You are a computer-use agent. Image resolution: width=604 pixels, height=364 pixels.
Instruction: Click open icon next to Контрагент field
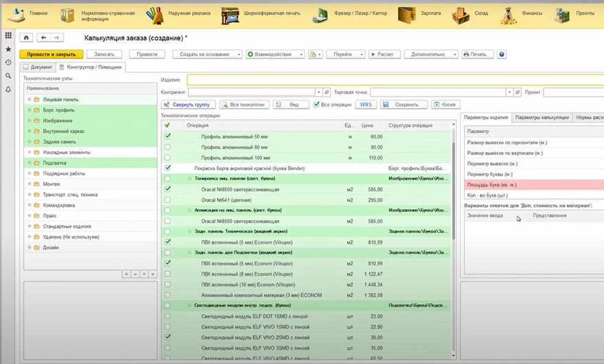pos(327,93)
